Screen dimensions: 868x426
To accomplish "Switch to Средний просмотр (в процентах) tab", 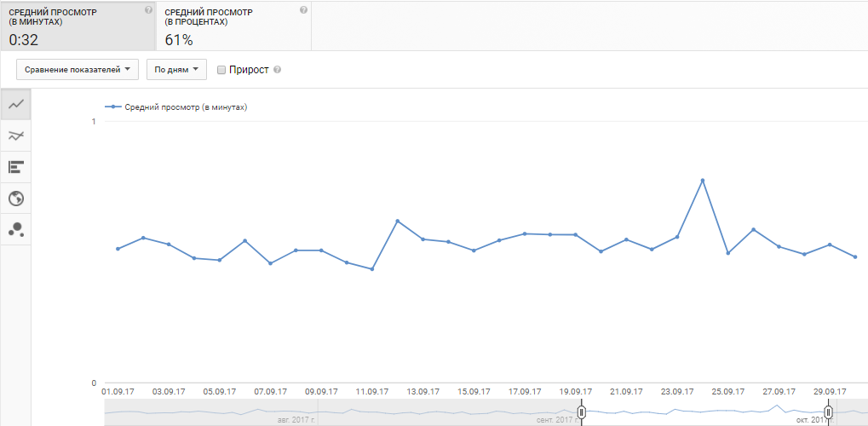I will point(233,26).
